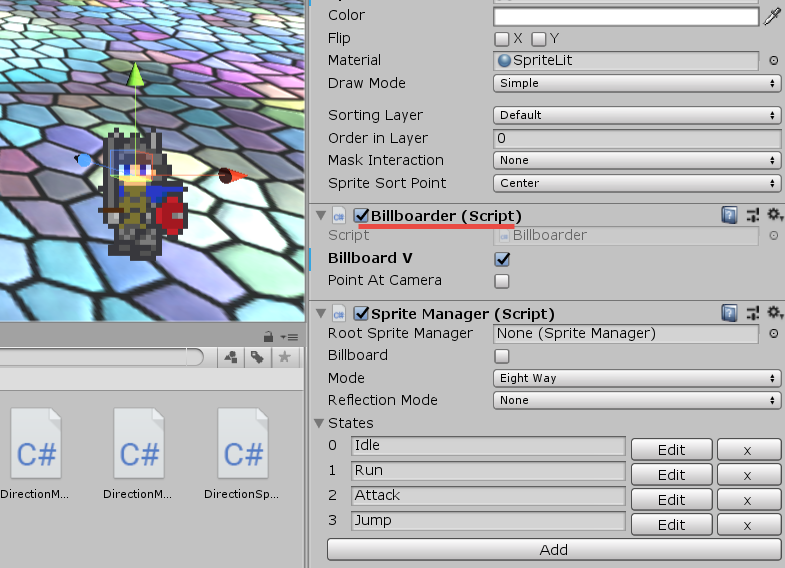The image size is (785, 568).
Task: Enable Flip Y checkbox
Action: point(539,39)
